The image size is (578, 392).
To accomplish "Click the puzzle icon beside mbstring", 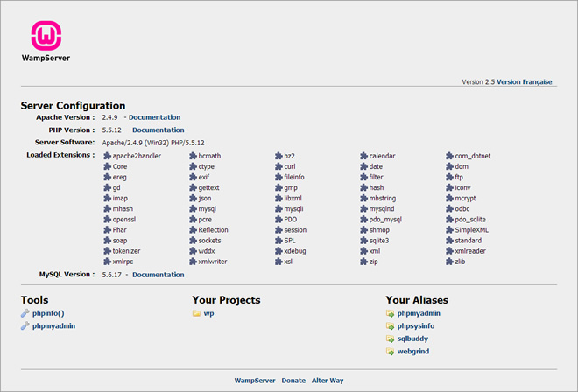I will [363, 199].
